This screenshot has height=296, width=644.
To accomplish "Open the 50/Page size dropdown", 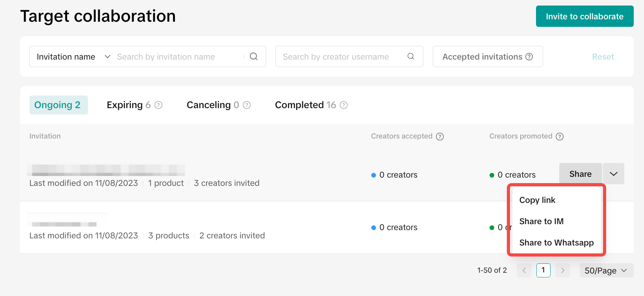I will (606, 270).
